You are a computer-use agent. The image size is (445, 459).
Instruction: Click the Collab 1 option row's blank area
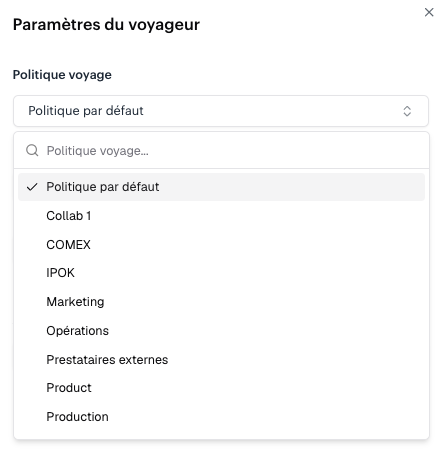pos(257,216)
